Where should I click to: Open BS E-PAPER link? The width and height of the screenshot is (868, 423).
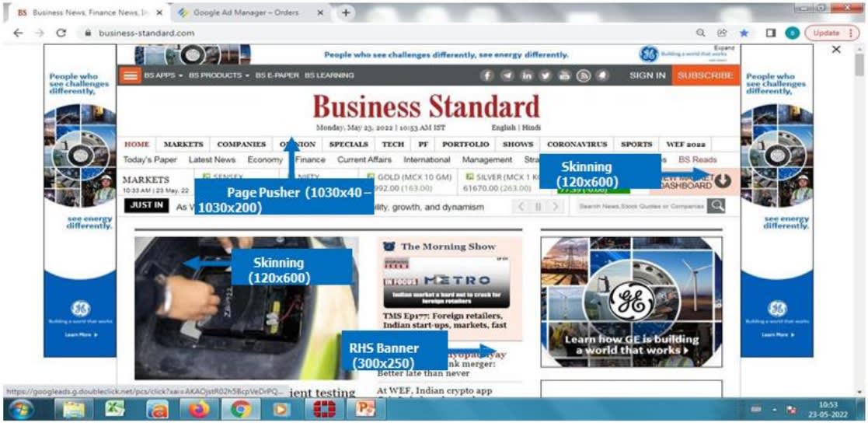pyautogui.click(x=277, y=75)
